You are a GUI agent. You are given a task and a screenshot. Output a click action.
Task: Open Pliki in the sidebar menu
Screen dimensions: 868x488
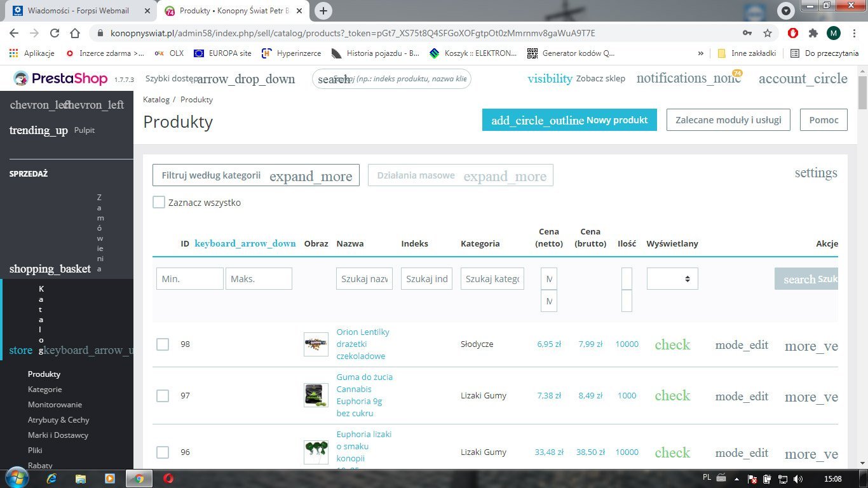coord(35,450)
